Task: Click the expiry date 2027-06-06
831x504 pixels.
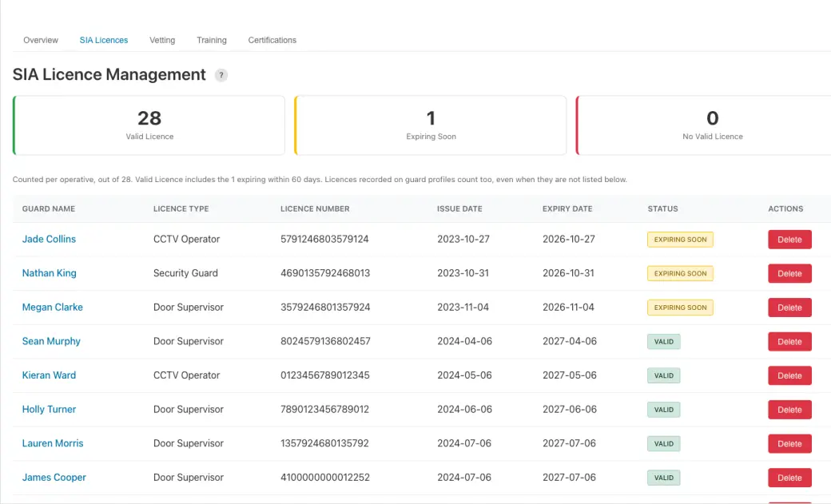Action: pos(569,409)
